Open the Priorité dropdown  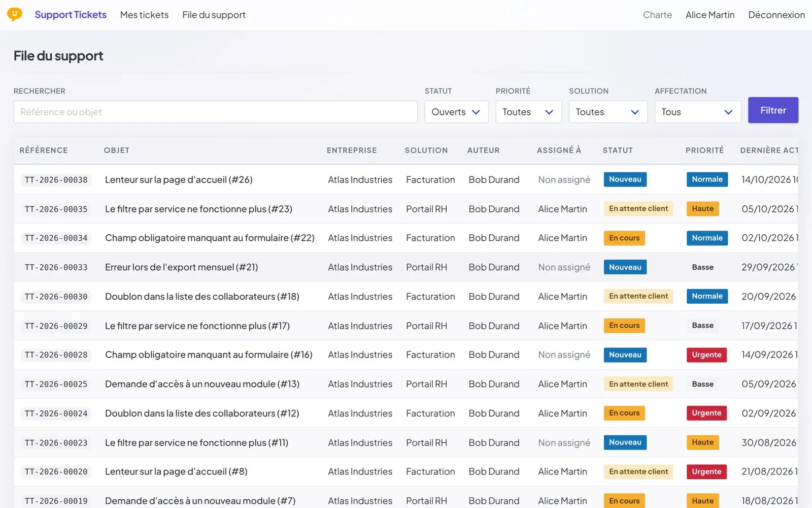click(x=528, y=112)
